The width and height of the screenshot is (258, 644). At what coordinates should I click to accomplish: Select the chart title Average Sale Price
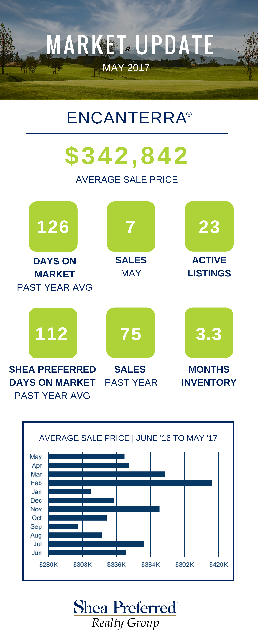point(128,438)
